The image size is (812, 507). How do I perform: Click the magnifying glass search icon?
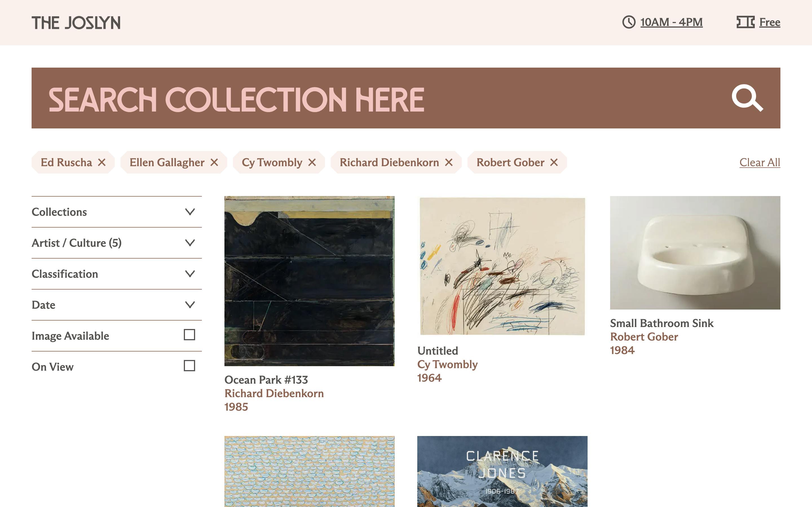pyautogui.click(x=747, y=98)
